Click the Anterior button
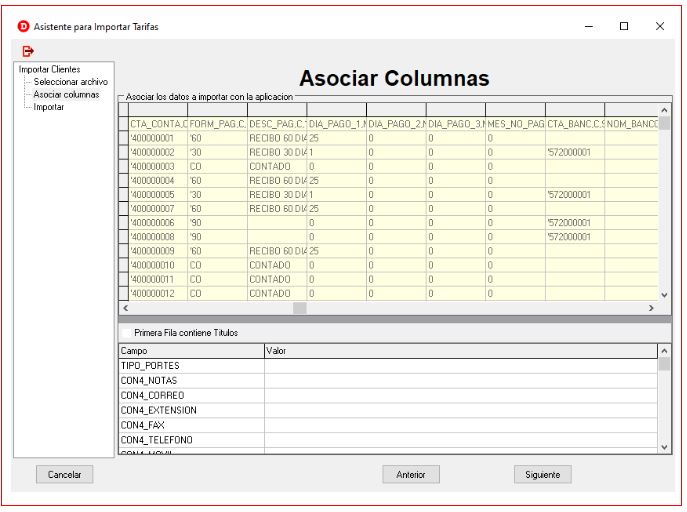Image resolution: width=687 pixels, height=512 pixels. click(x=411, y=474)
